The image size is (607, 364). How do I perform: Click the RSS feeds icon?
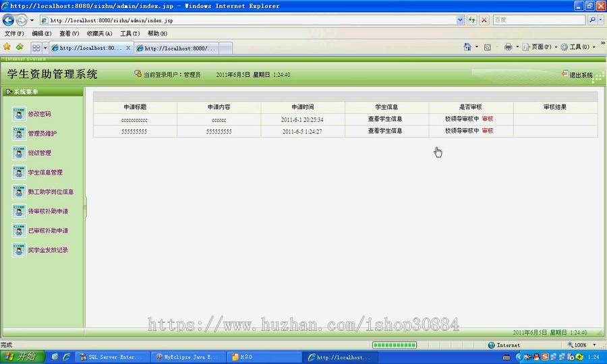click(x=488, y=47)
